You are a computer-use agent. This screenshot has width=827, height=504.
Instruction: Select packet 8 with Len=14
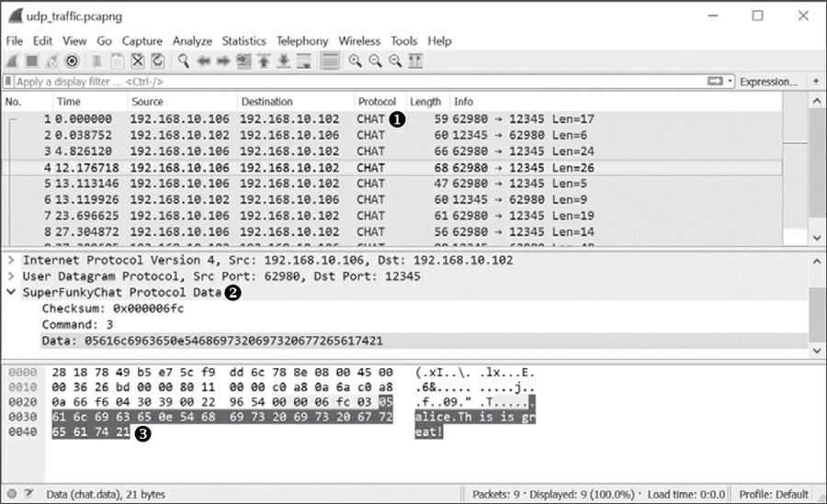click(x=393, y=232)
